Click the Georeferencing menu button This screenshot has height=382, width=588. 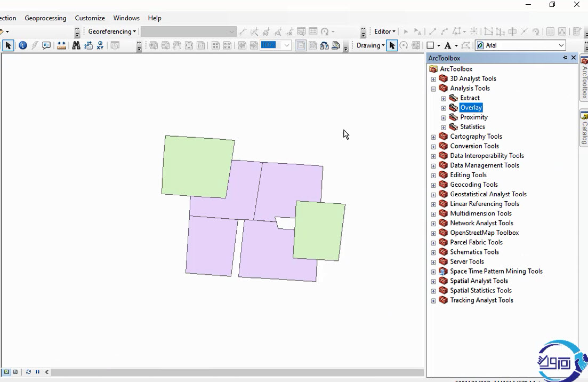click(x=112, y=31)
